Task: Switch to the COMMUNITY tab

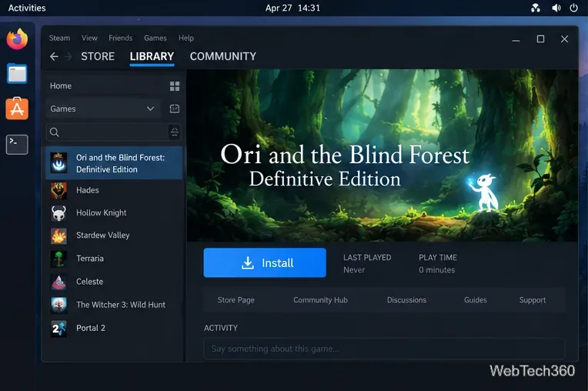Action: point(223,56)
